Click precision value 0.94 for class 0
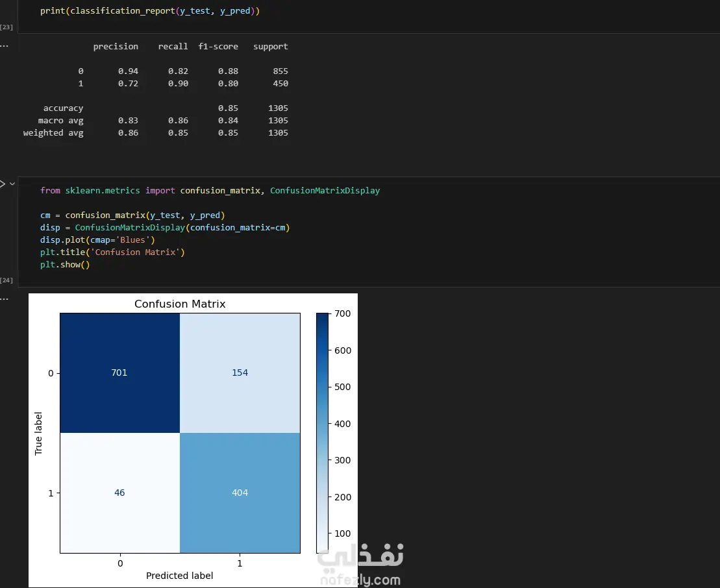This screenshot has height=588, width=720. (128, 71)
